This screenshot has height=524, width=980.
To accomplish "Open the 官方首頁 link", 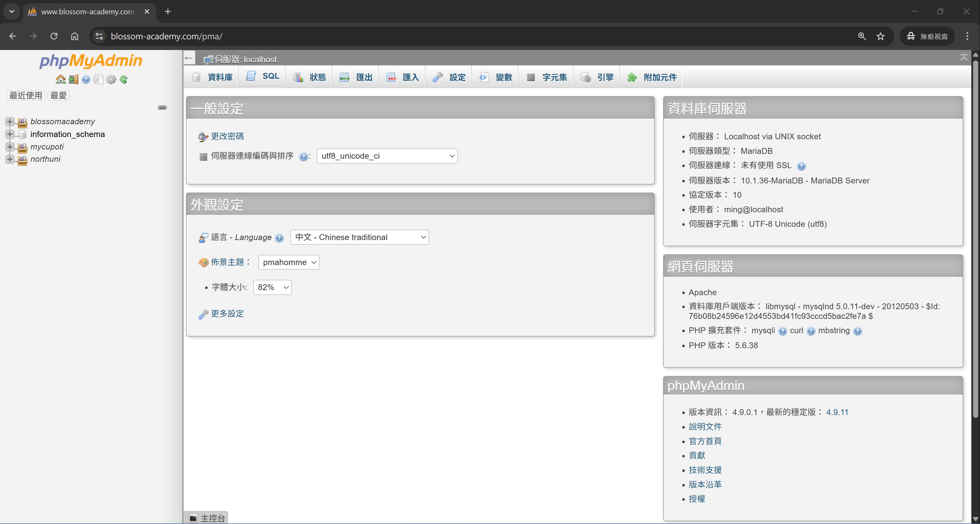I will tap(705, 441).
